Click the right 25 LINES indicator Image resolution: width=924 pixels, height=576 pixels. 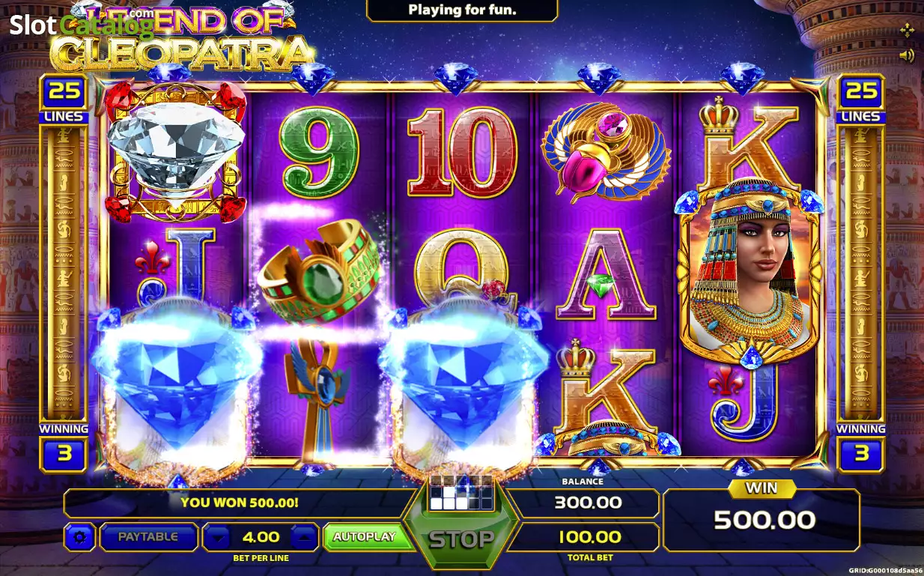861,99
